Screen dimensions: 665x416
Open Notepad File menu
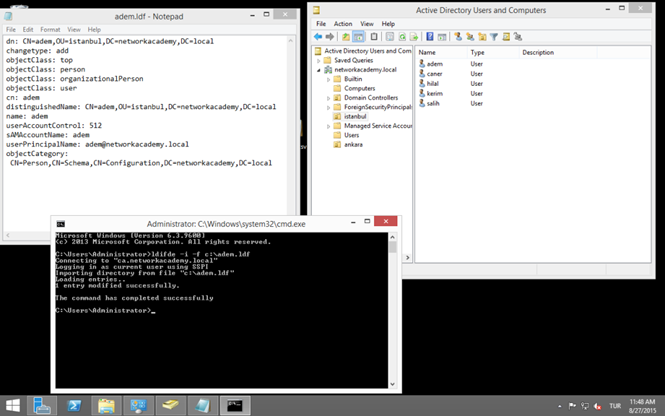11,30
